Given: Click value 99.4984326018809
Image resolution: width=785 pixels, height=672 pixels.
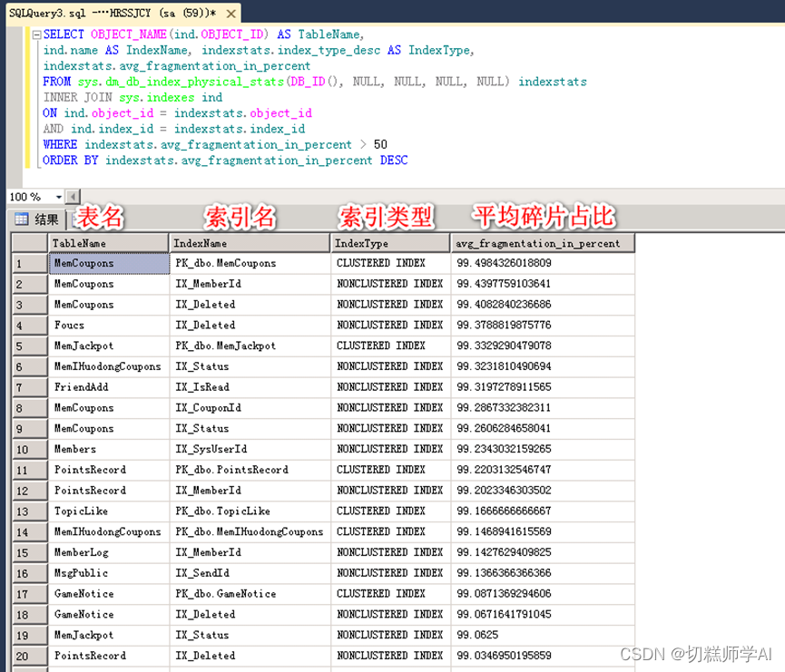Looking at the screenshot, I should coord(543,263).
